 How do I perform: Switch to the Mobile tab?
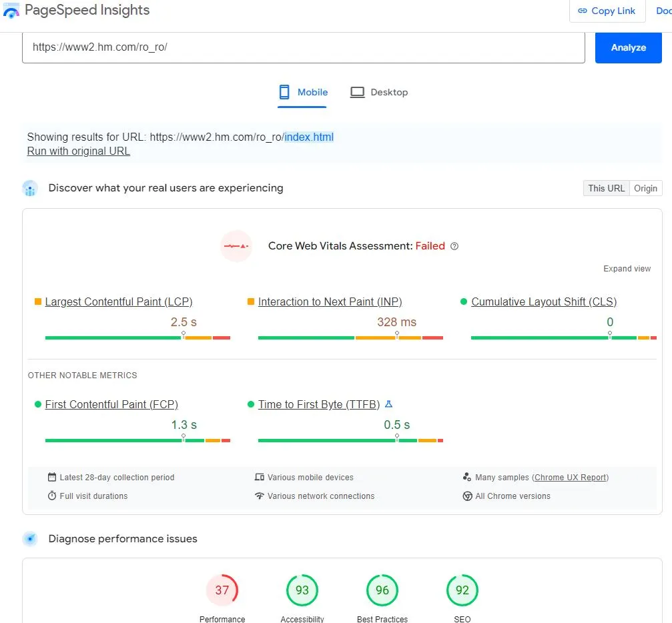(303, 93)
